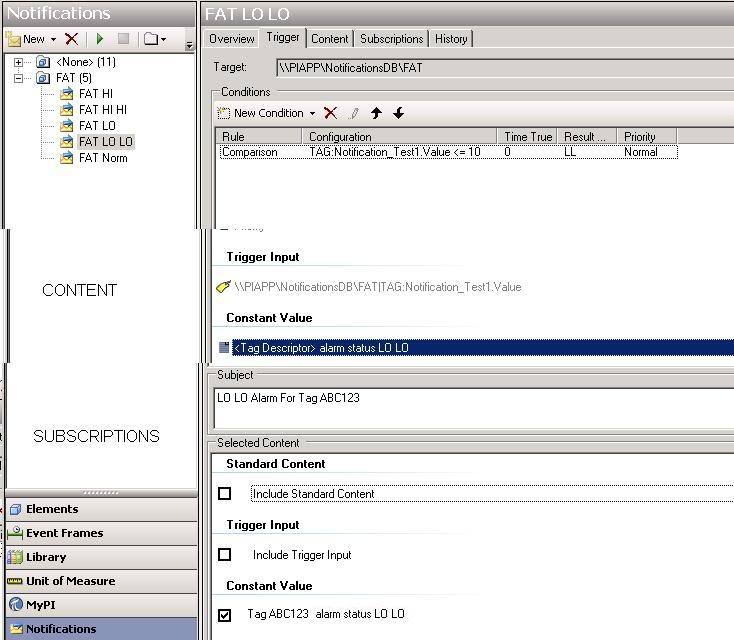This screenshot has height=640, width=734.
Task: Open the MyPI navigation section
Action: click(102, 605)
